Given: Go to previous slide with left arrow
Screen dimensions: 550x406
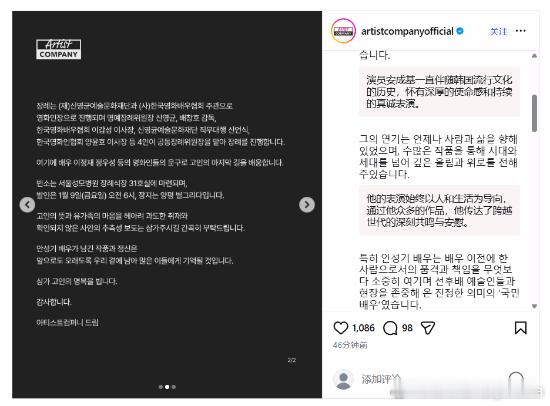Looking at the screenshot, I should (x=27, y=205).
